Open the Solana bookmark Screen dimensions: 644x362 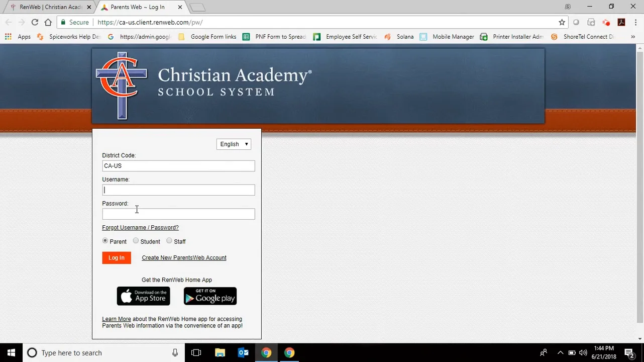click(x=399, y=37)
